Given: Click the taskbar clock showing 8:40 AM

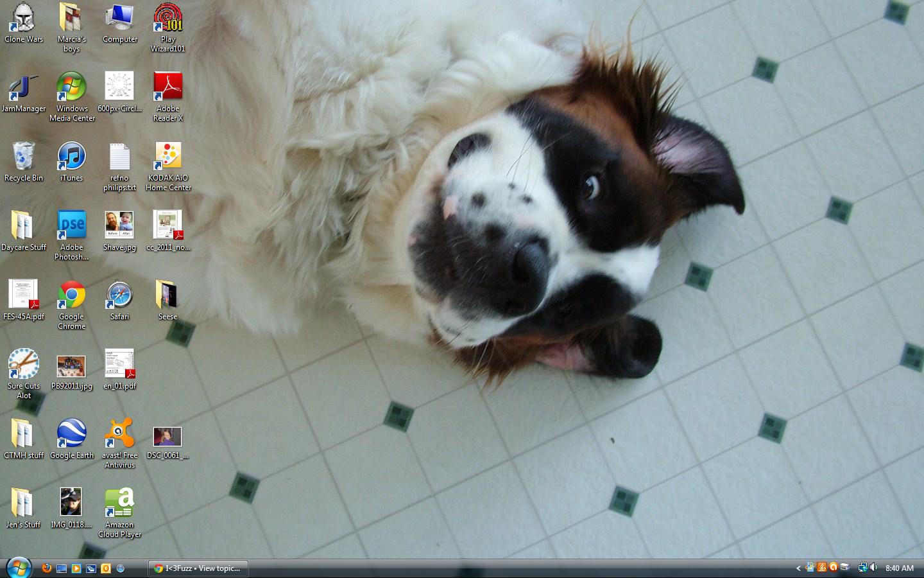Looking at the screenshot, I should 899,568.
